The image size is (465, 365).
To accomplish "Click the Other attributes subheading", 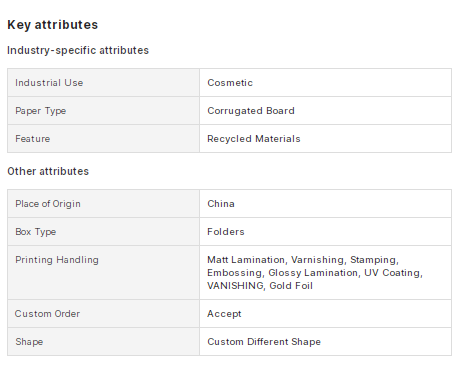I will click(x=48, y=171).
